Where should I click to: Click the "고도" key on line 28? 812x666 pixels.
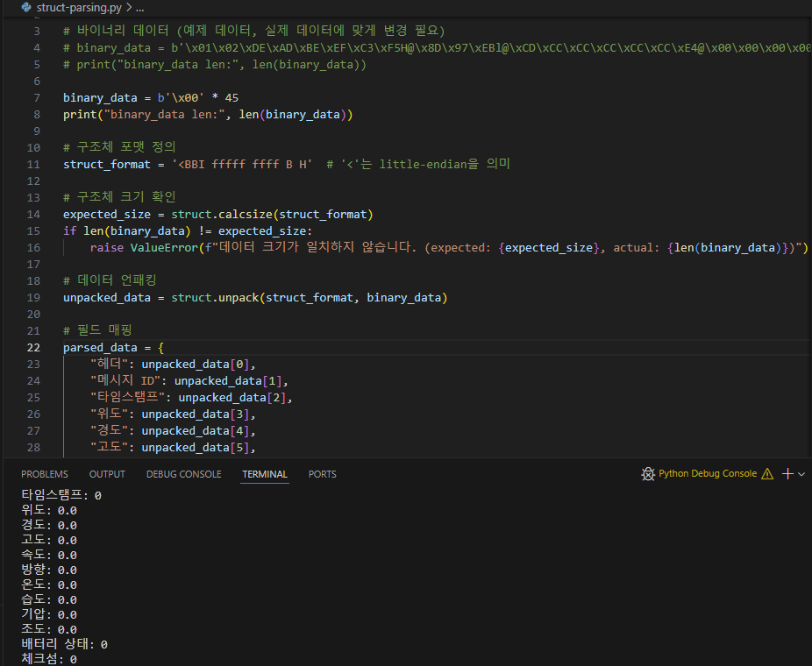(110, 447)
